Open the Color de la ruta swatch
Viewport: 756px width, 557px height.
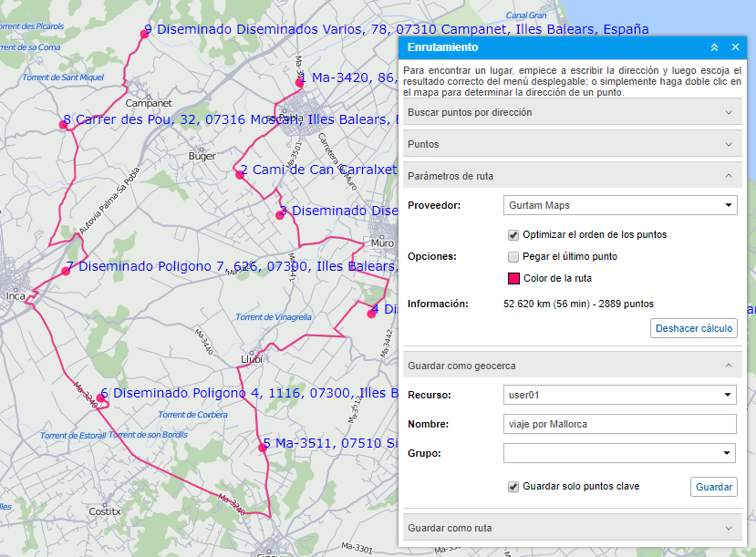point(513,279)
